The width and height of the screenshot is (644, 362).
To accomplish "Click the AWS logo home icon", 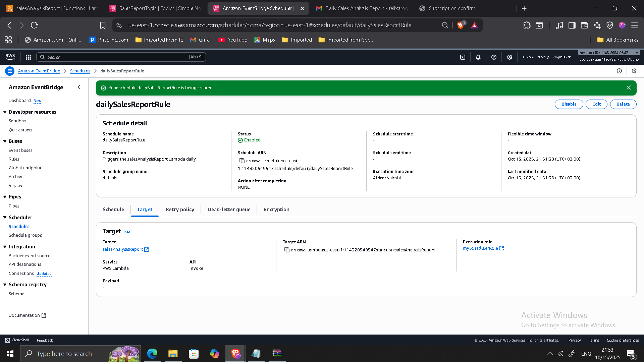I will point(10,57).
